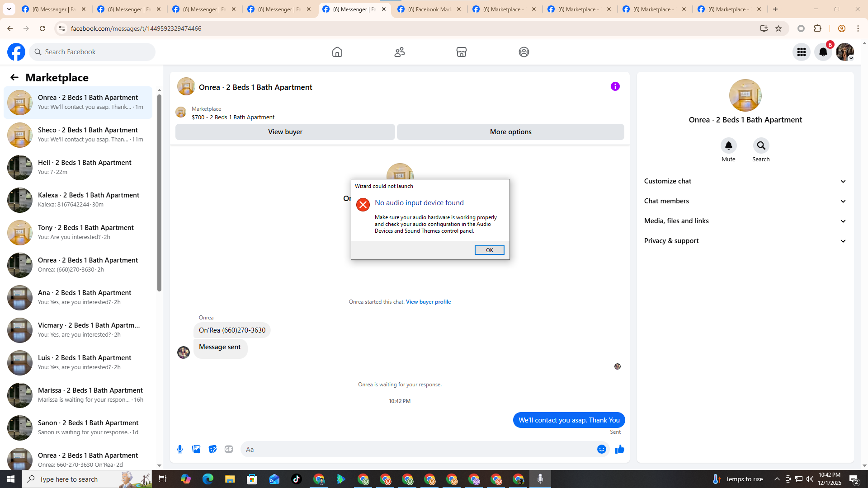Open Task View from the taskbar
Viewport: 868px width, 488px height.
point(163,479)
